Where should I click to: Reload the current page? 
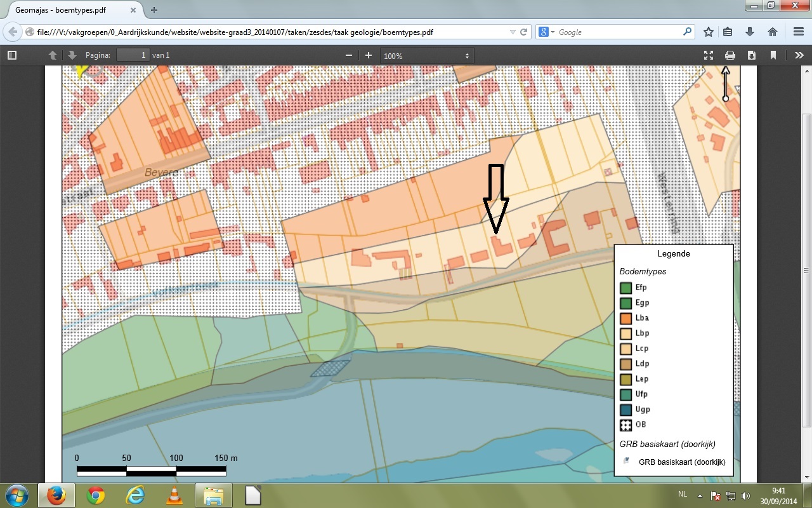coord(524,32)
